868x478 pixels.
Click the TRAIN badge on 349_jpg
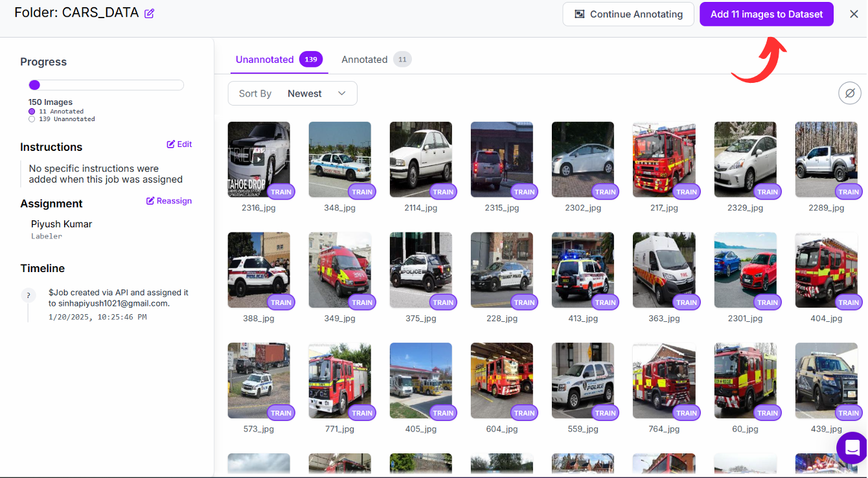[362, 302]
